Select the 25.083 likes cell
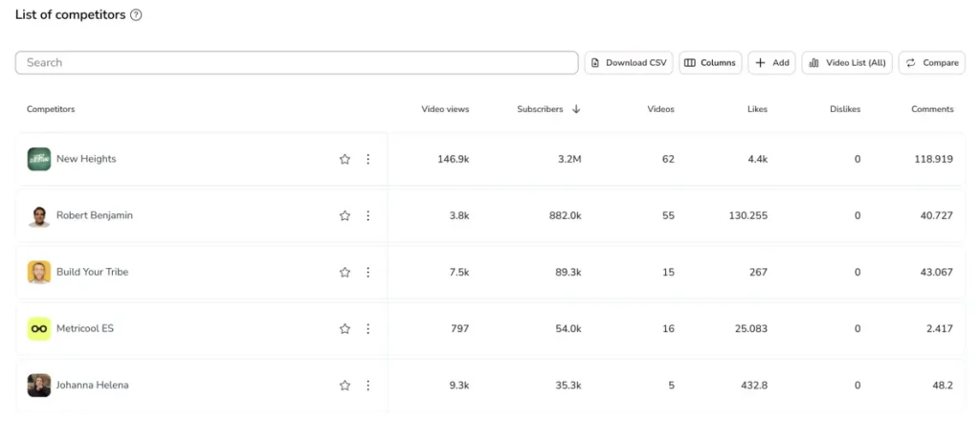The width and height of the screenshot is (980, 422). 751,329
